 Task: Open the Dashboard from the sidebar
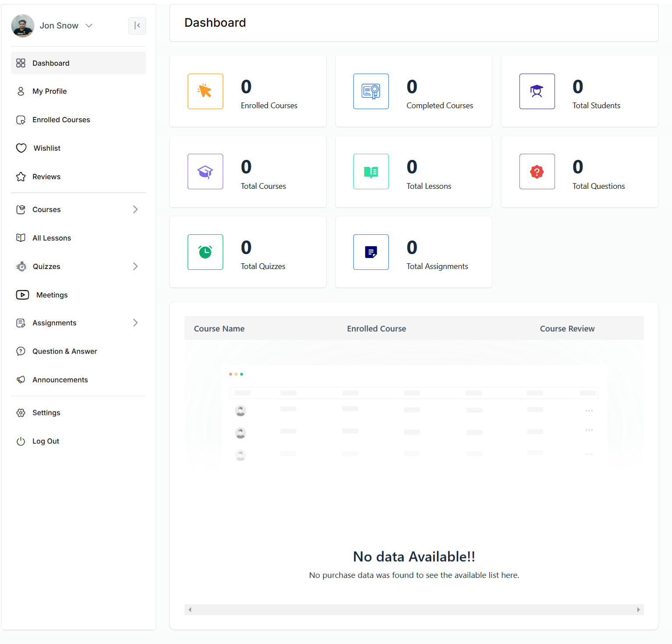pos(50,63)
